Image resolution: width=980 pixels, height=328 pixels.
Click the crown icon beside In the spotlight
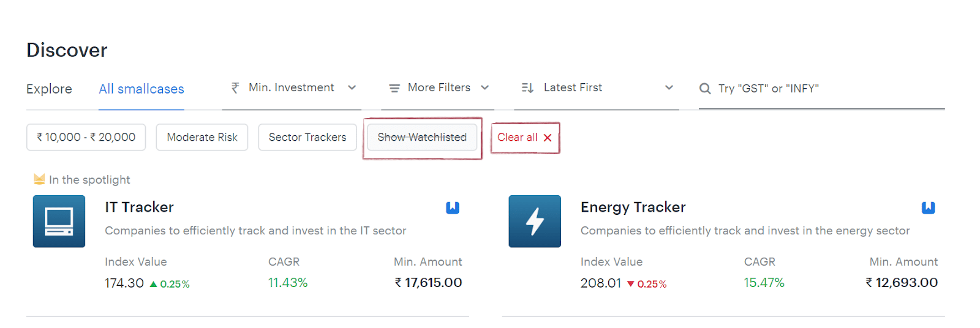[x=39, y=179]
